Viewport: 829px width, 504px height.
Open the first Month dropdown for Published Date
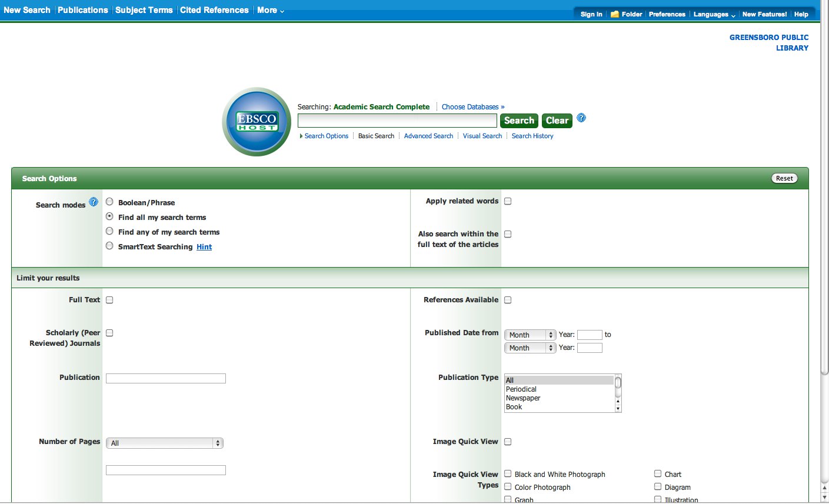point(530,334)
